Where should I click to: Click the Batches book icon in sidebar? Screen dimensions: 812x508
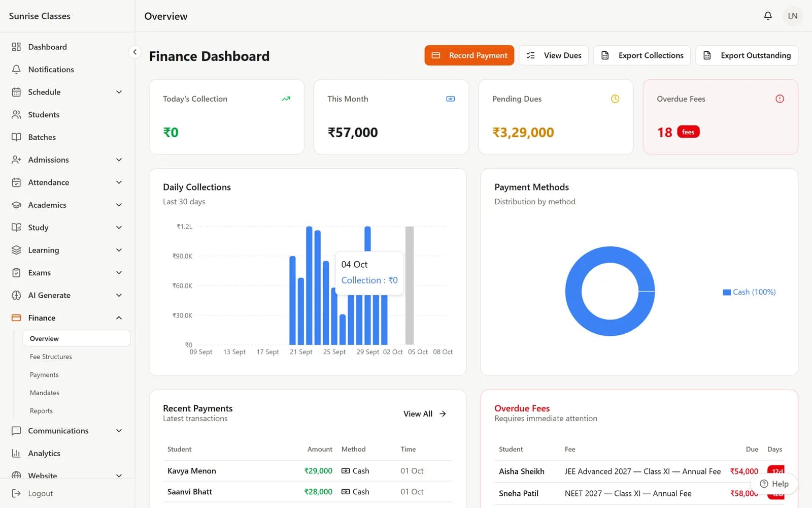16,137
